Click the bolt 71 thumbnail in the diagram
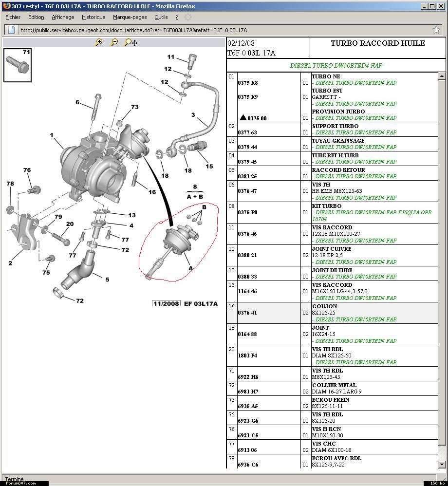Image resolution: width=448 pixels, height=486 pixels. (x=18, y=65)
